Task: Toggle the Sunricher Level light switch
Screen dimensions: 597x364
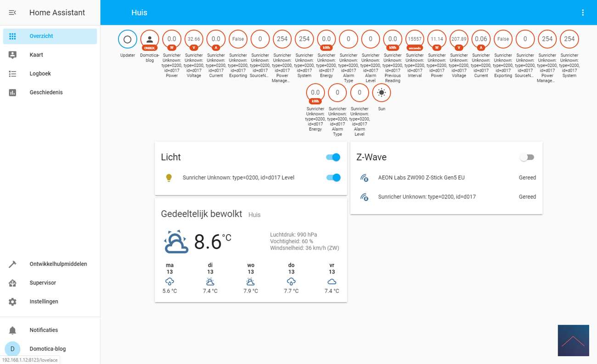Action: pyautogui.click(x=333, y=178)
